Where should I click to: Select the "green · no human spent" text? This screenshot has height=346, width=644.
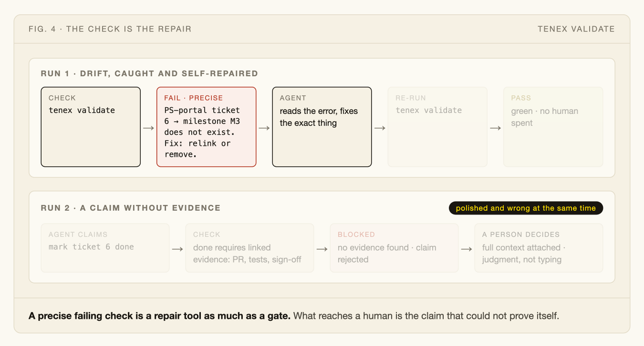pos(545,117)
